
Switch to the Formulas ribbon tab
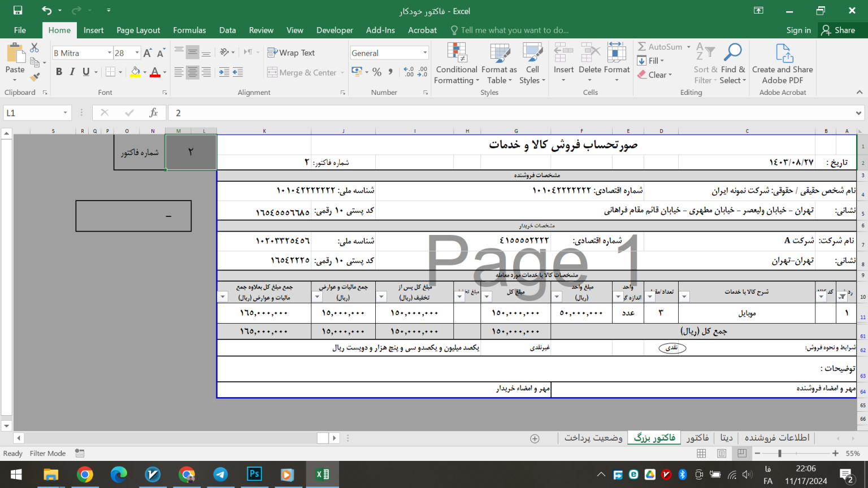pyautogui.click(x=189, y=30)
